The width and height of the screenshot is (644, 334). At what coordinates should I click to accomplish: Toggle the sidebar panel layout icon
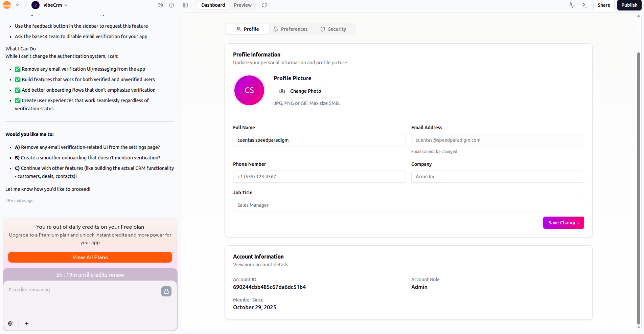185,5
